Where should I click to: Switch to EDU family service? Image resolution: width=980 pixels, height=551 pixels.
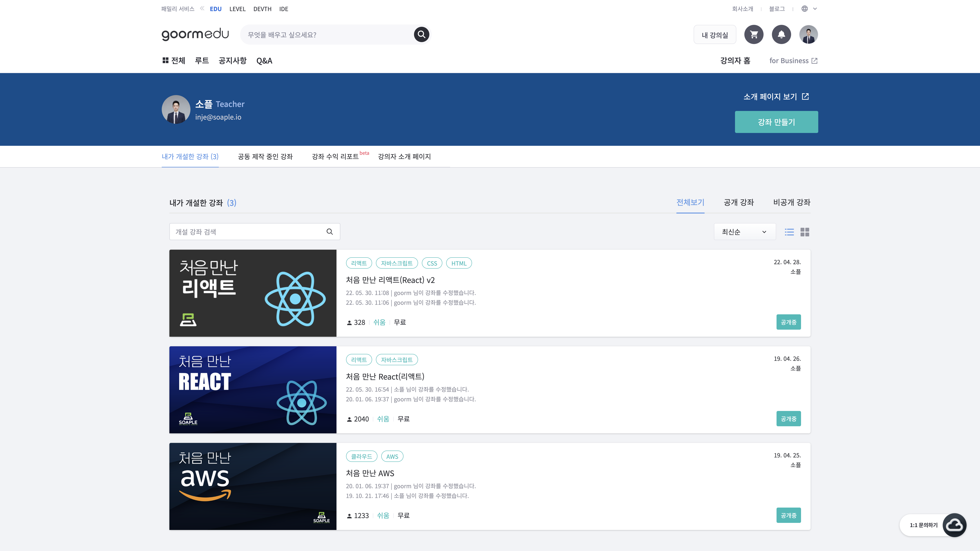pos(215,9)
